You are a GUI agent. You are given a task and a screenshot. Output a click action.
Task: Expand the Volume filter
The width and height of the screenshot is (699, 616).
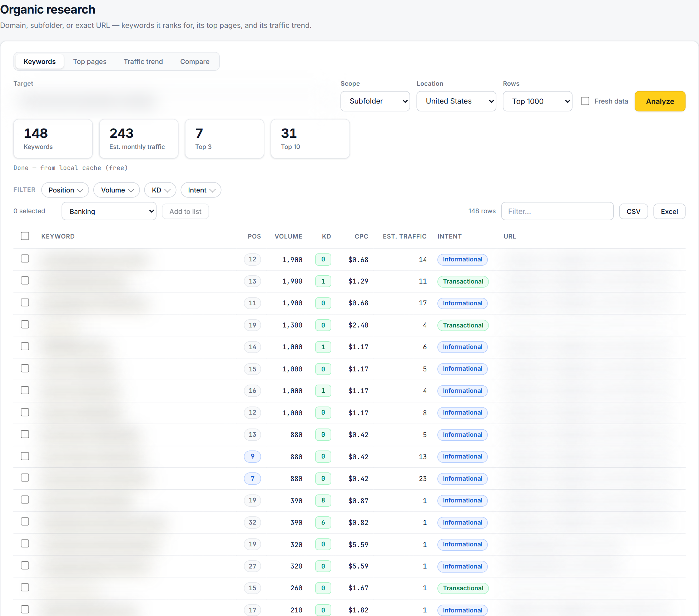116,190
